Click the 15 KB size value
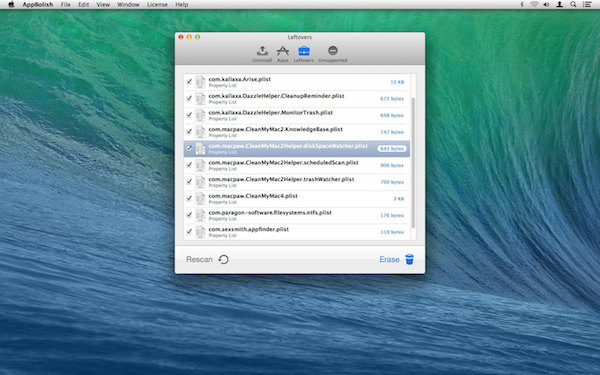600x375 pixels. pyautogui.click(x=397, y=82)
